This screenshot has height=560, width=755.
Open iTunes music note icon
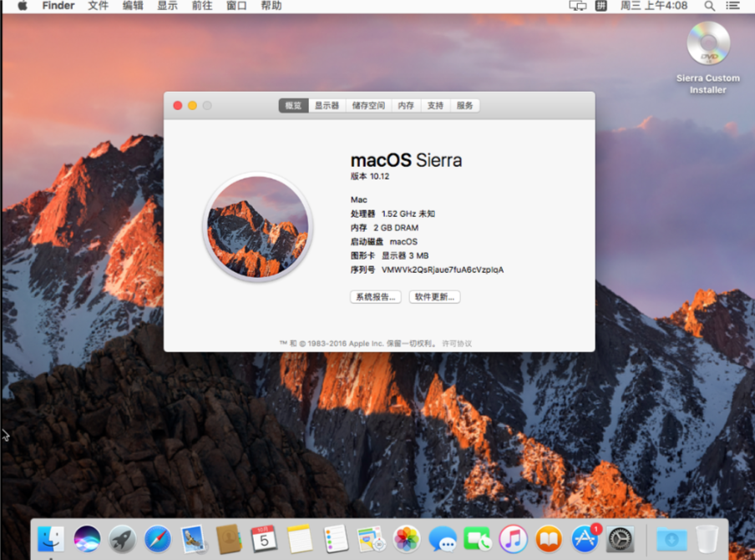coord(513,539)
